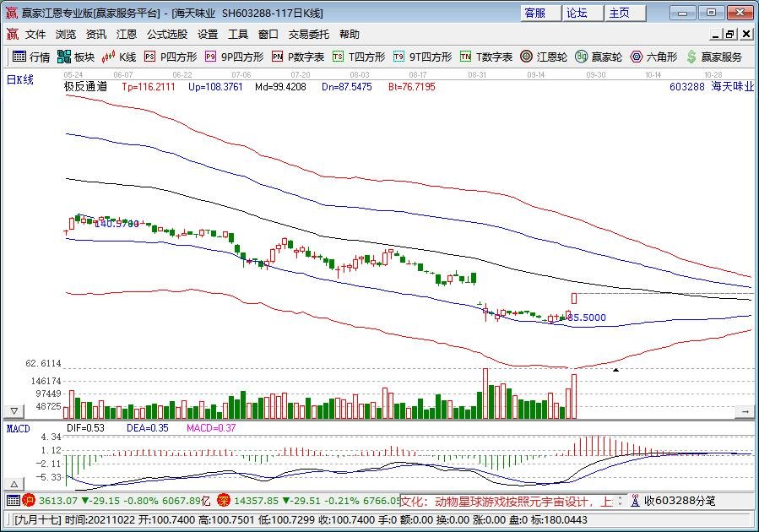This screenshot has width=759, height=532.
Task: Click the news ticker scroll stepper
Action: tap(620, 501)
